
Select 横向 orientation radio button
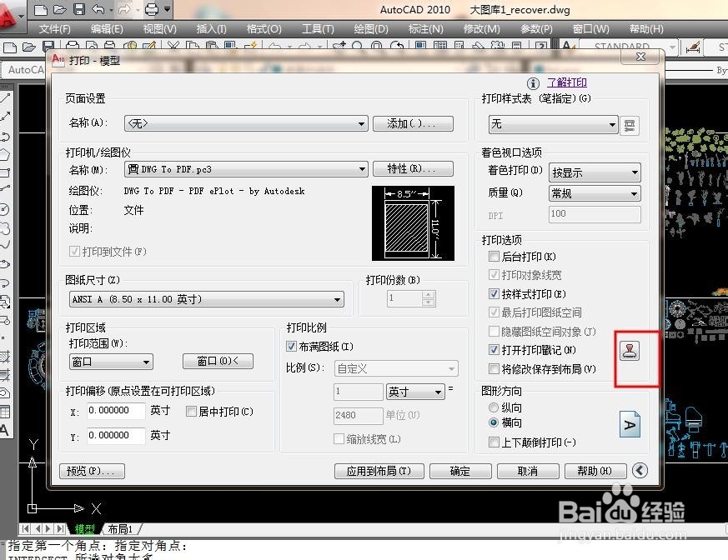click(494, 422)
